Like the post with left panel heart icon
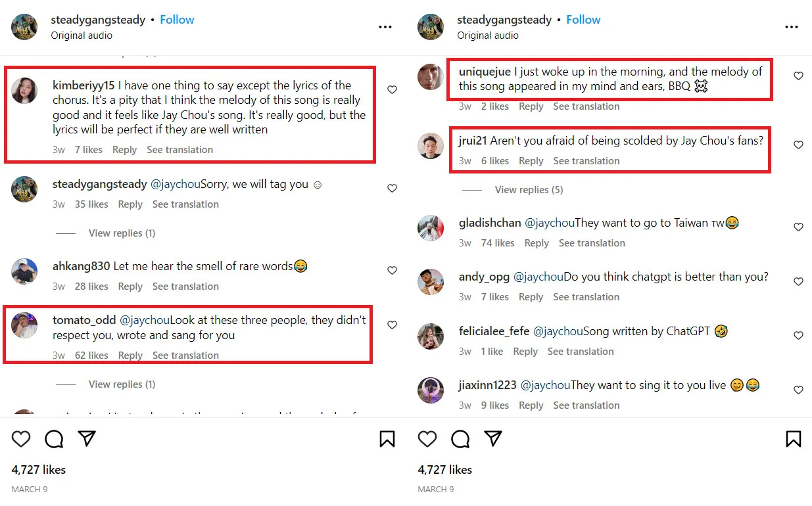Viewport: 812px width, 506px height. 21,439
